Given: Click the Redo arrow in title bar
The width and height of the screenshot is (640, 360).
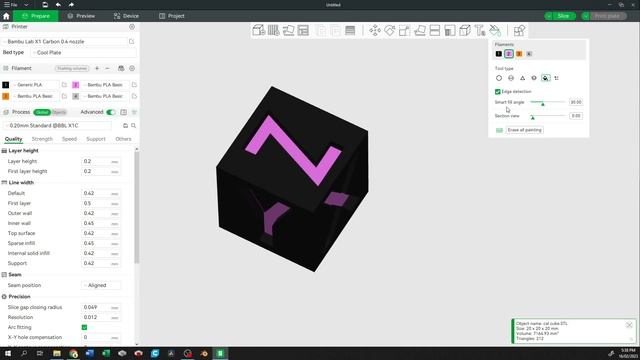Looking at the screenshot, I should pyautogui.click(x=71, y=4).
